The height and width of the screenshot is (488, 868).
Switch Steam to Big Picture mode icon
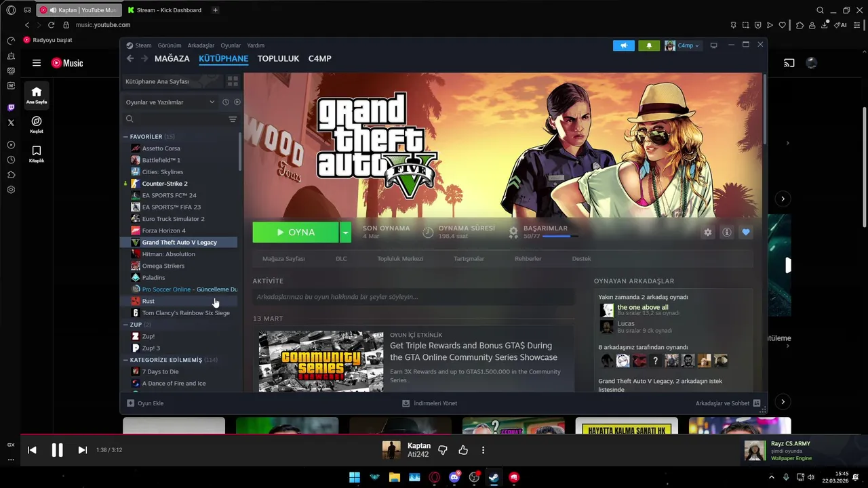tap(713, 45)
